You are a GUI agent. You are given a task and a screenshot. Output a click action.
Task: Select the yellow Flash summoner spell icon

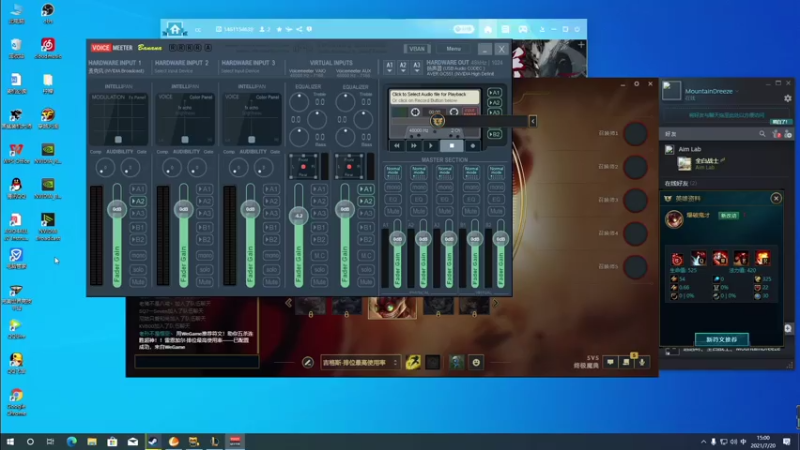[x=413, y=362]
